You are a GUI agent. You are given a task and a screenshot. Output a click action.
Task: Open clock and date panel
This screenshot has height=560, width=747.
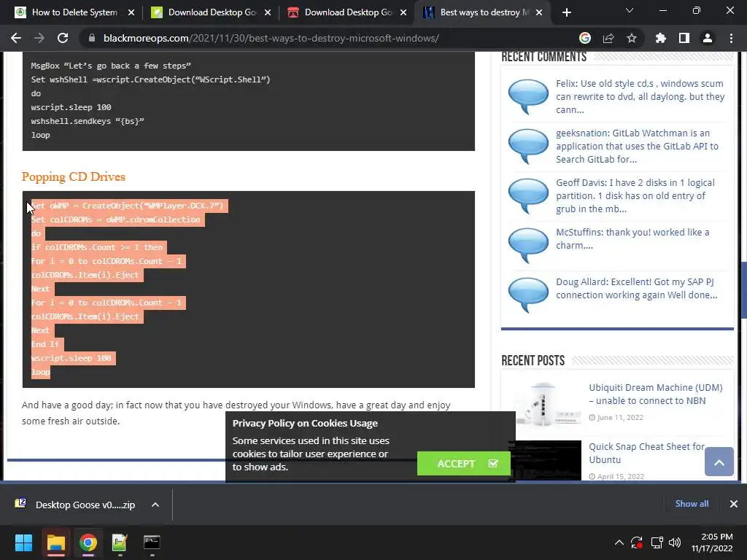(712, 542)
